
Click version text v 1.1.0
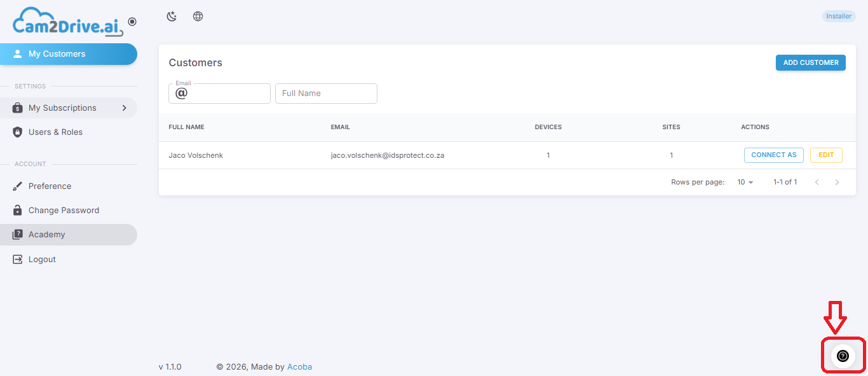(170, 367)
